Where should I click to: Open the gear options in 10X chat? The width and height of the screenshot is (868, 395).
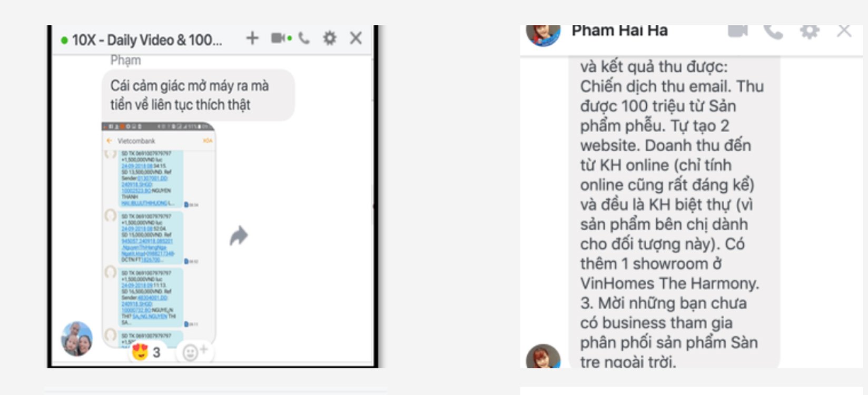[330, 38]
